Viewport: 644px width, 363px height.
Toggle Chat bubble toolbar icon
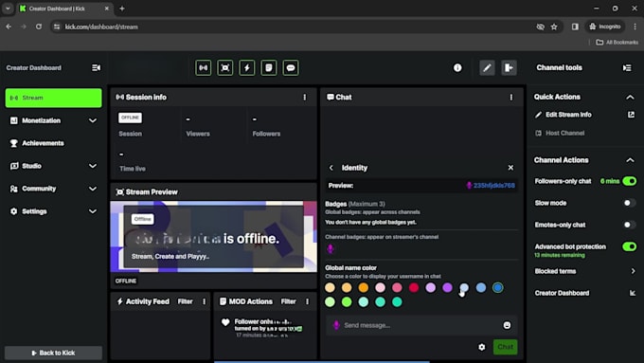(291, 68)
